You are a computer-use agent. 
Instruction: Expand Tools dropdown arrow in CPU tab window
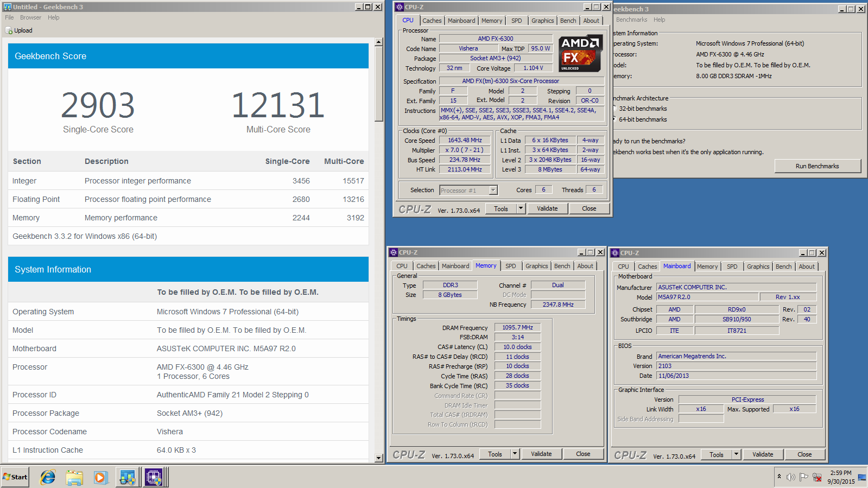click(x=521, y=208)
